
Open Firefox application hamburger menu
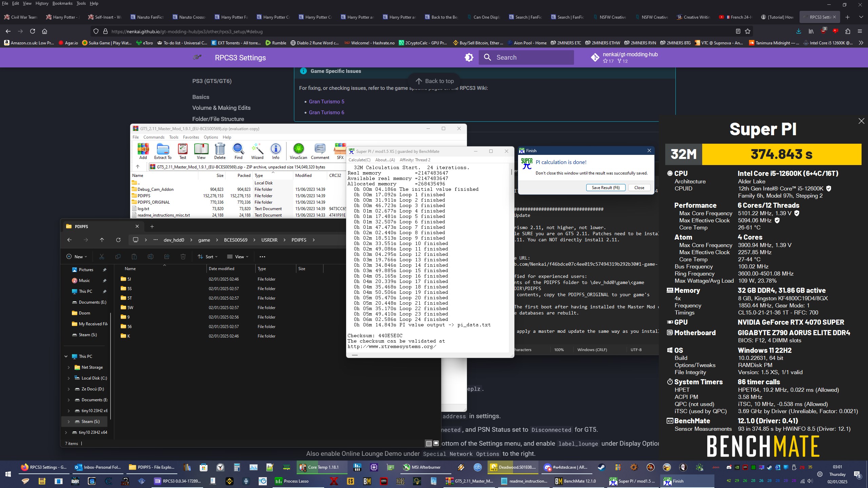860,31
